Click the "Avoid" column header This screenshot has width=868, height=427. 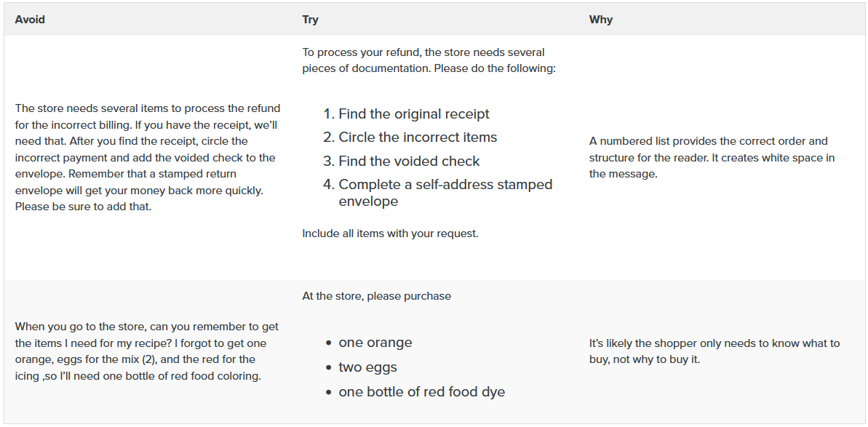pos(30,20)
